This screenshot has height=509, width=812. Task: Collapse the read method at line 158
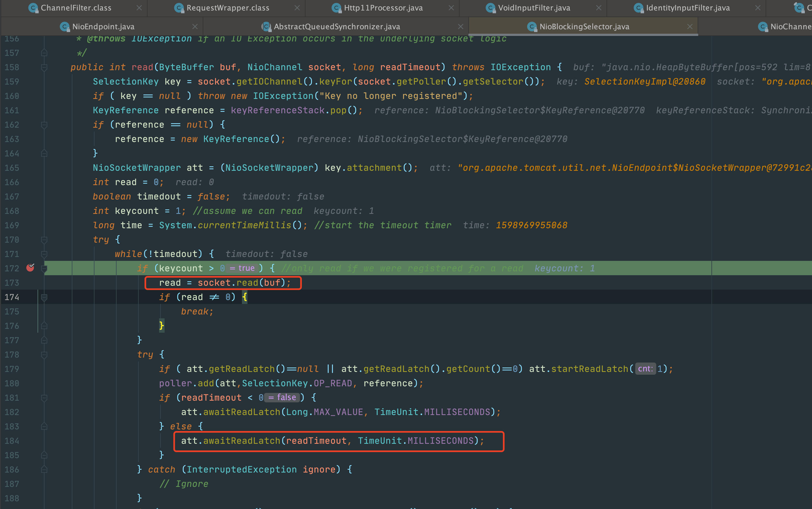point(44,67)
